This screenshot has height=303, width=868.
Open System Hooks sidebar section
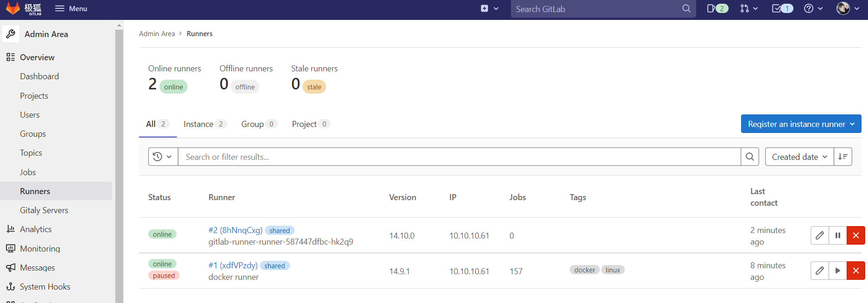click(45, 286)
